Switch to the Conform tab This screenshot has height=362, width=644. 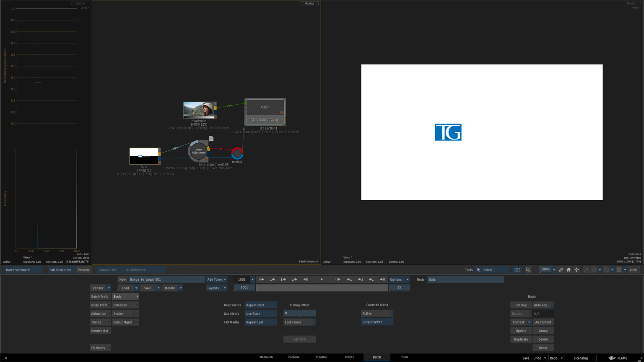[x=294, y=357]
